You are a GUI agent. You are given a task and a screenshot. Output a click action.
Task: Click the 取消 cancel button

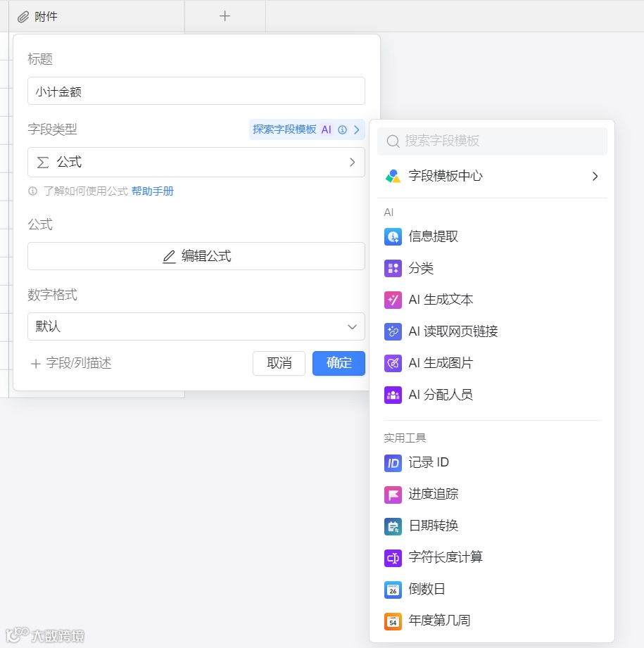279,363
